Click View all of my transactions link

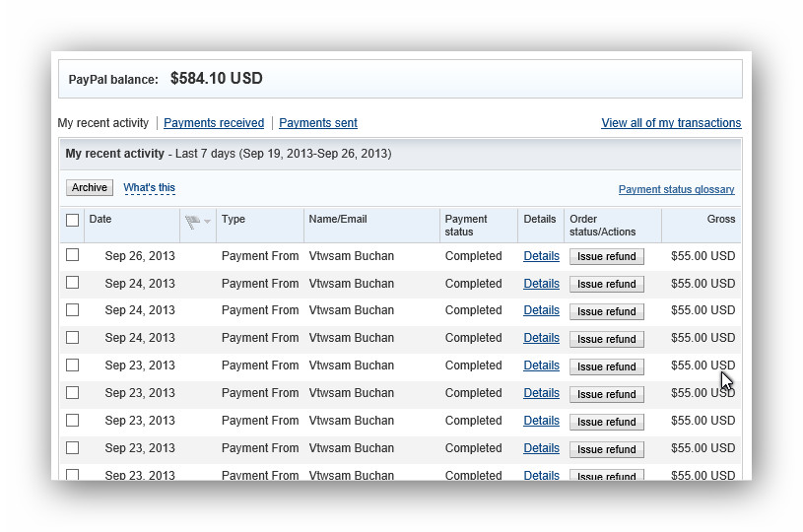(671, 123)
